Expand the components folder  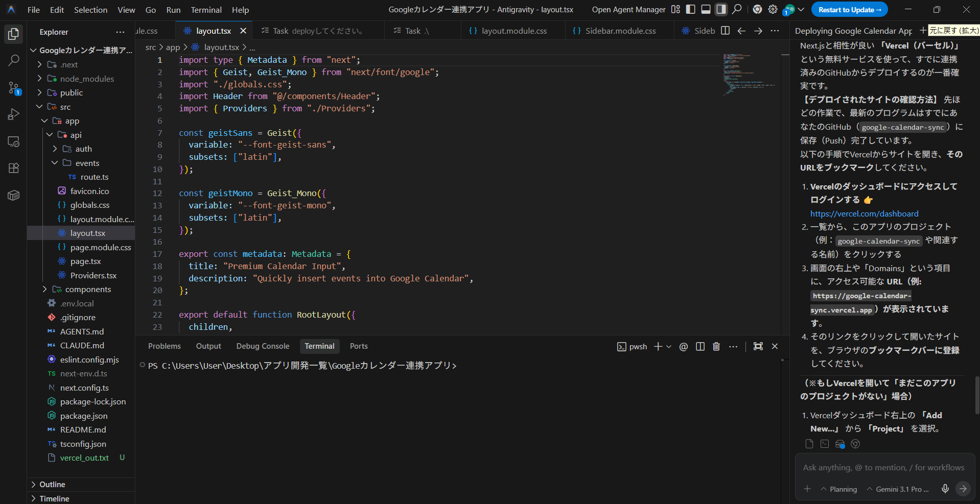click(x=87, y=290)
